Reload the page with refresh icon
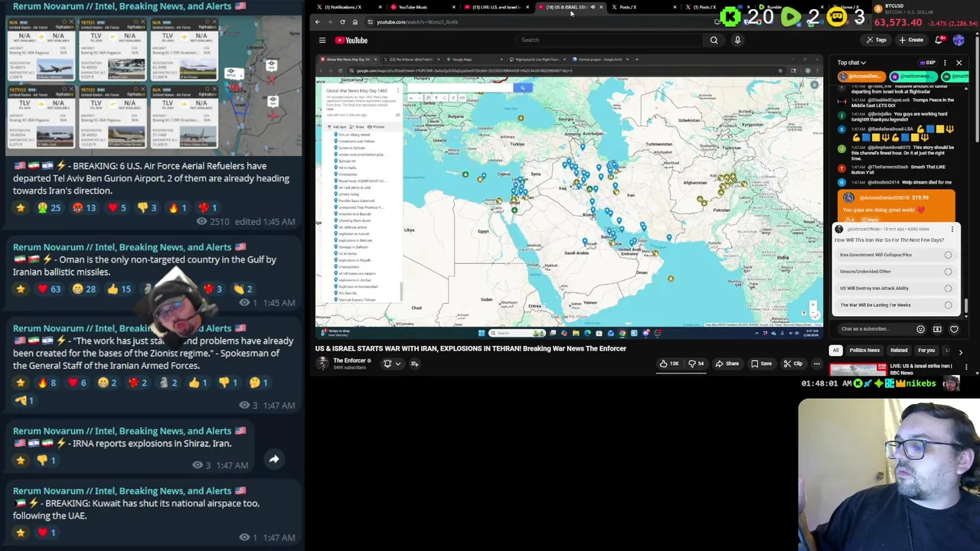Image resolution: width=980 pixels, height=551 pixels. [x=342, y=21]
